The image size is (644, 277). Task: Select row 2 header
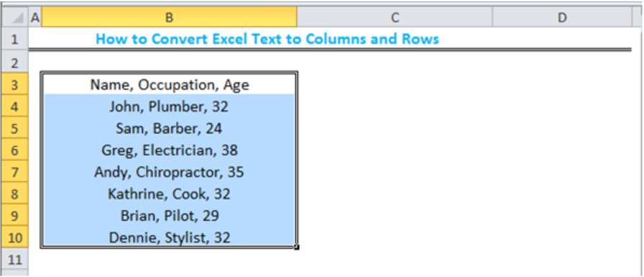click(x=15, y=62)
